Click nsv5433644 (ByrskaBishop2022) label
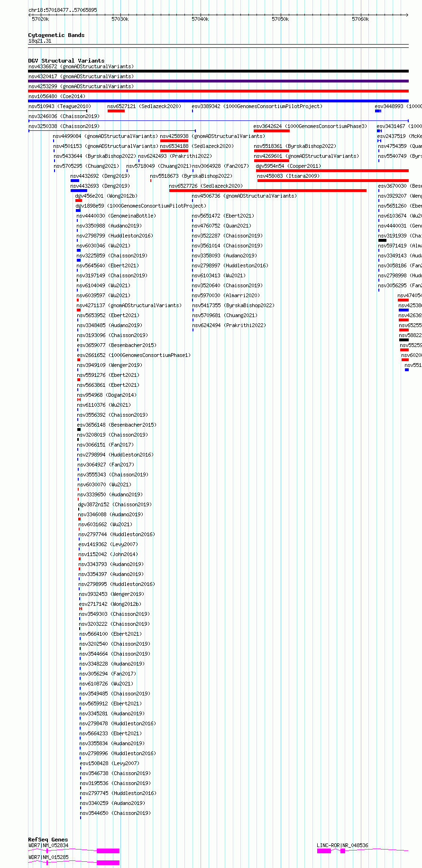This screenshot has width=422, height=868. point(95,156)
